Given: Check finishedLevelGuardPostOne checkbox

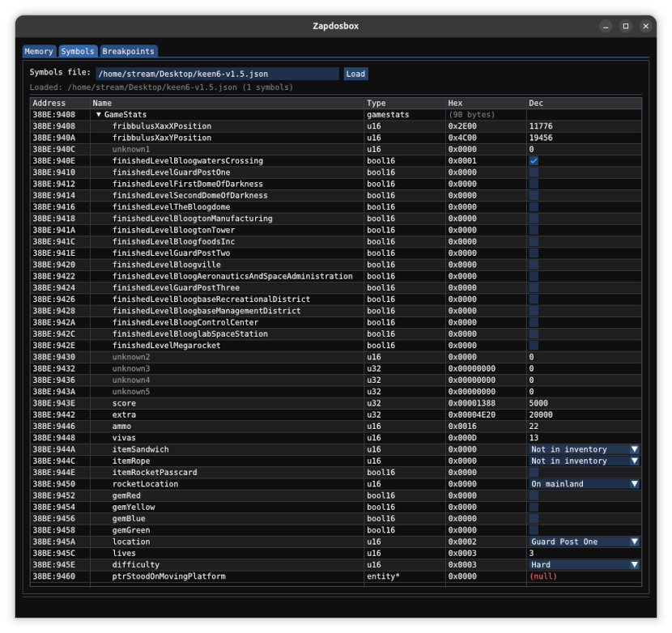Looking at the screenshot, I should [x=534, y=172].
